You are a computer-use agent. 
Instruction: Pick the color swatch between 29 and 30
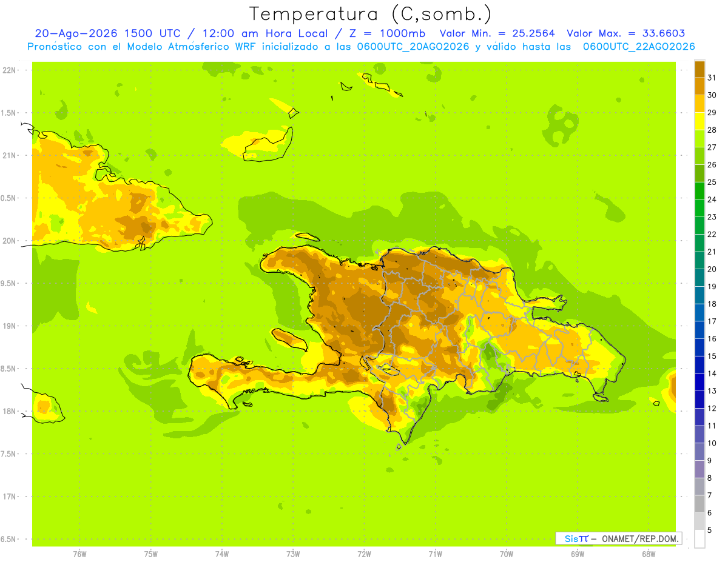point(699,103)
